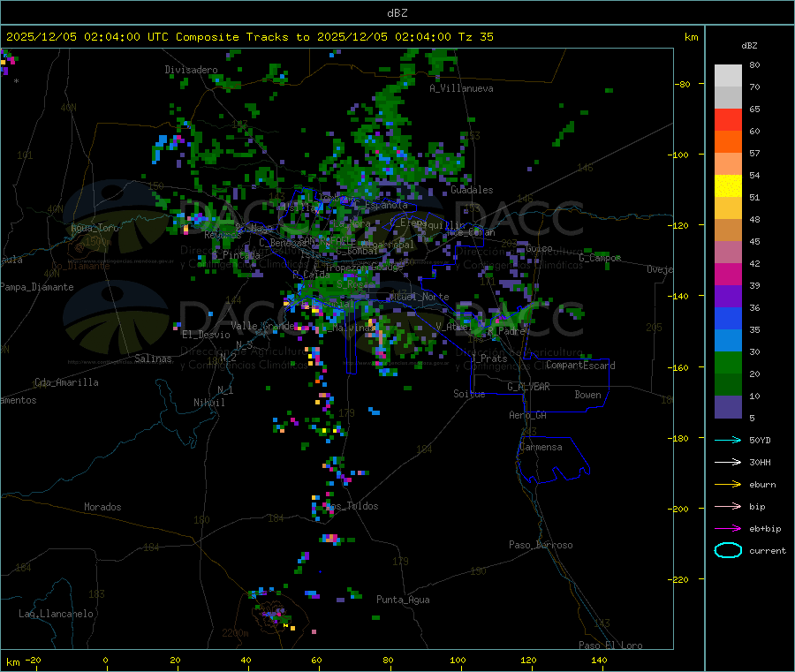Select the purple-gray 5 dBZ color swatch

728,407
